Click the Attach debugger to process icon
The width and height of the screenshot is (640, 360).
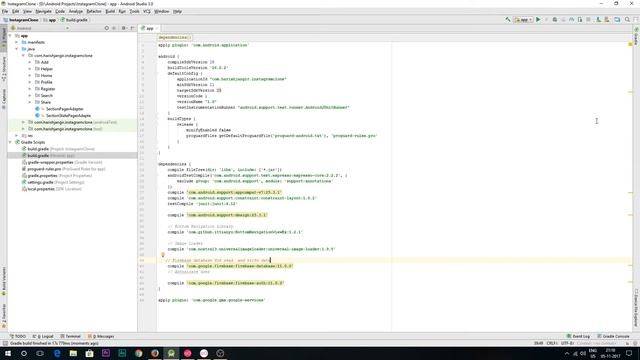click(x=580, y=20)
